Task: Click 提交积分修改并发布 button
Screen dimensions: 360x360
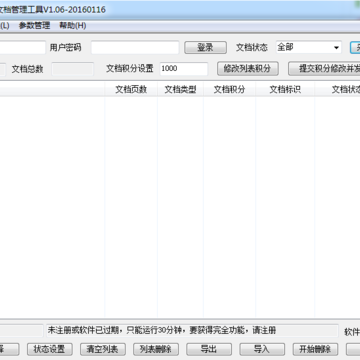Action: click(x=324, y=69)
